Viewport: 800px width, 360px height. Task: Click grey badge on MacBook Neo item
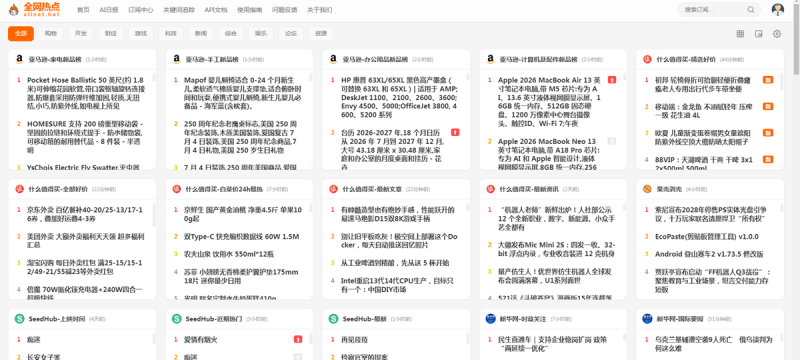(x=612, y=141)
